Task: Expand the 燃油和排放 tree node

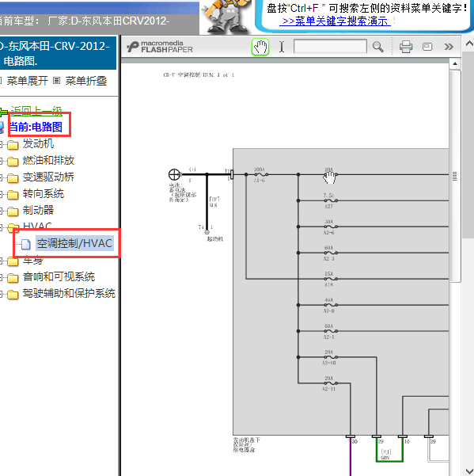Action: coord(1,162)
